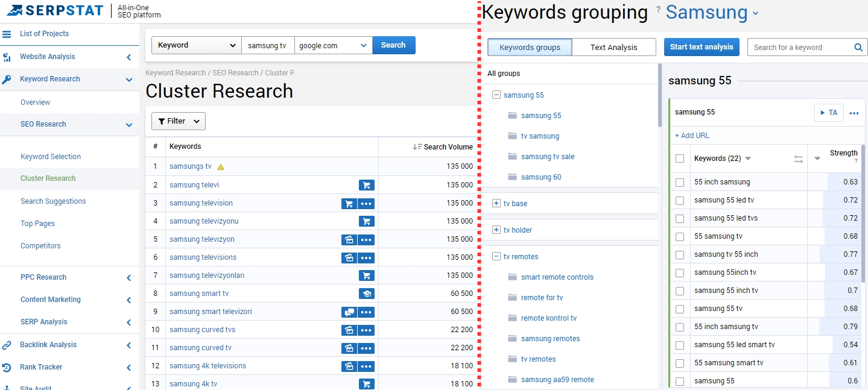Click the cart icon for samsung televizyonu
The height and width of the screenshot is (390, 868).
366,221
